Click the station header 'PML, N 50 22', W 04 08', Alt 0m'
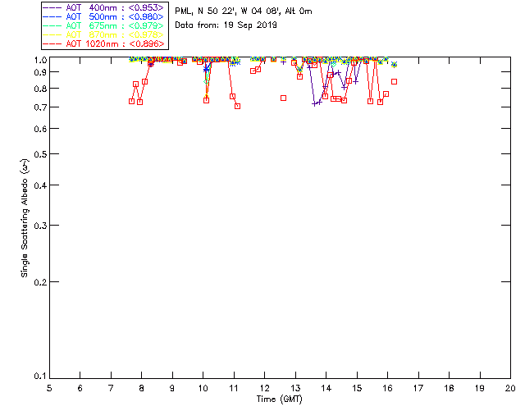 tap(244, 11)
